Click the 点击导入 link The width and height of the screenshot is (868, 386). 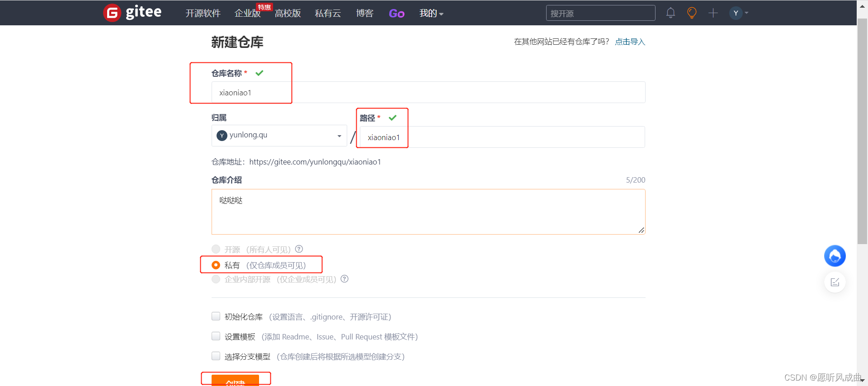(630, 42)
